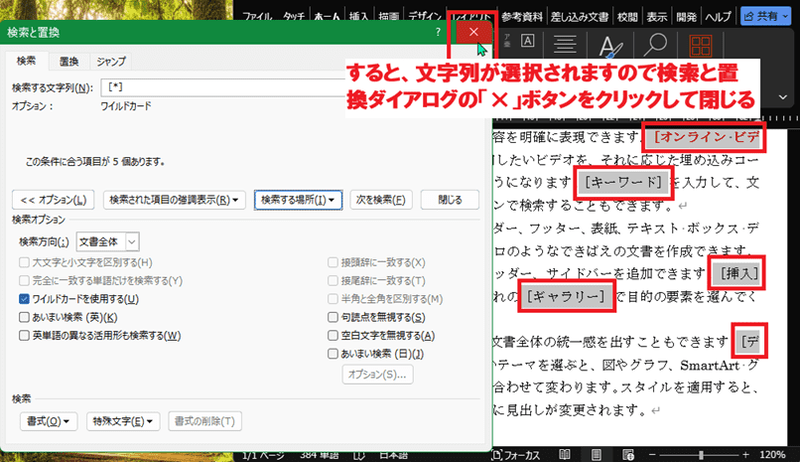Viewport: 800px width, 462px height.
Task: Click the 書式の削除(T) button
Action: click(x=205, y=421)
